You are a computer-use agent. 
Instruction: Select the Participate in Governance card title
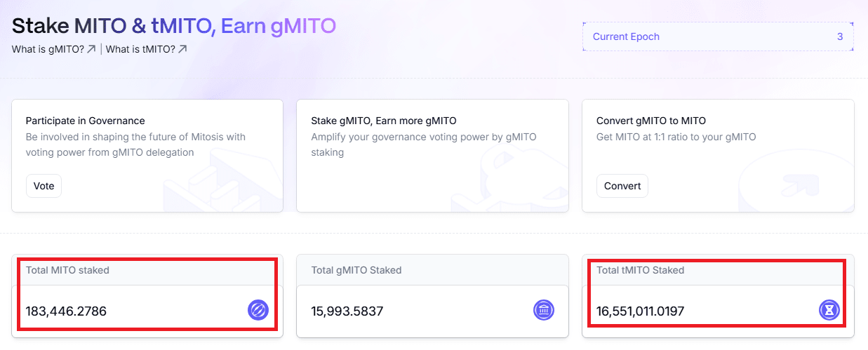[85, 121]
